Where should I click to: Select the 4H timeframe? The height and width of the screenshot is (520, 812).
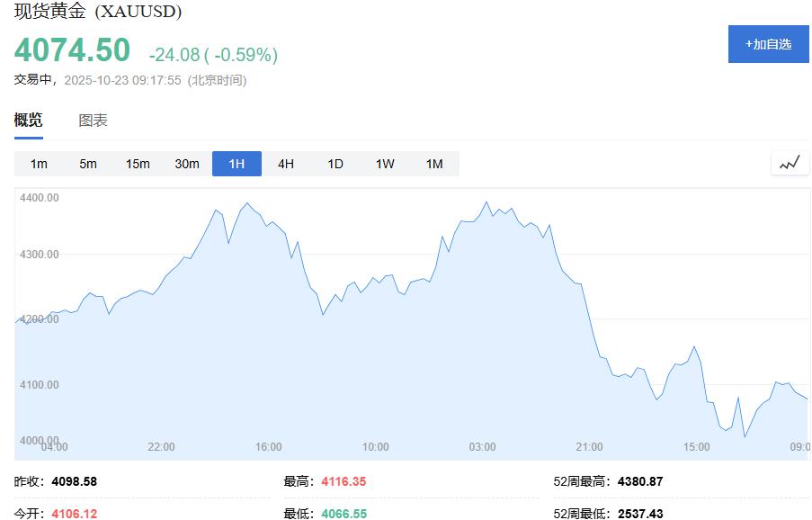[x=285, y=164]
